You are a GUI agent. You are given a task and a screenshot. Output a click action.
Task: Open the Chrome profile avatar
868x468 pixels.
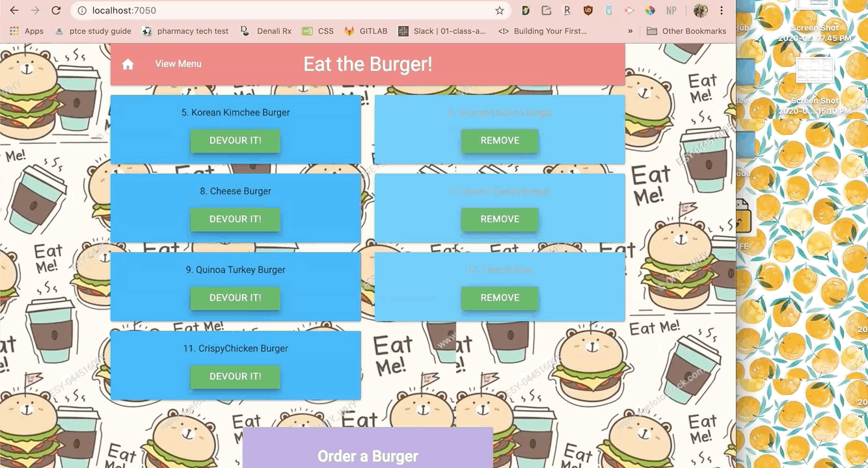tap(700, 10)
